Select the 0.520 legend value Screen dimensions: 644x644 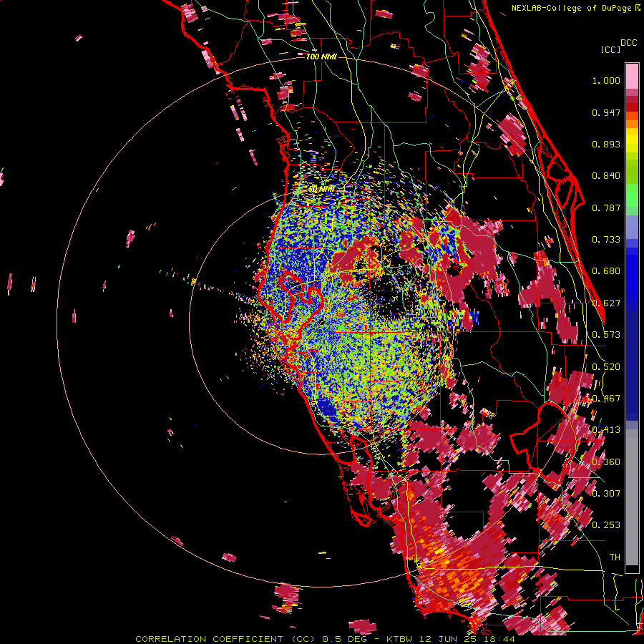click(x=606, y=367)
